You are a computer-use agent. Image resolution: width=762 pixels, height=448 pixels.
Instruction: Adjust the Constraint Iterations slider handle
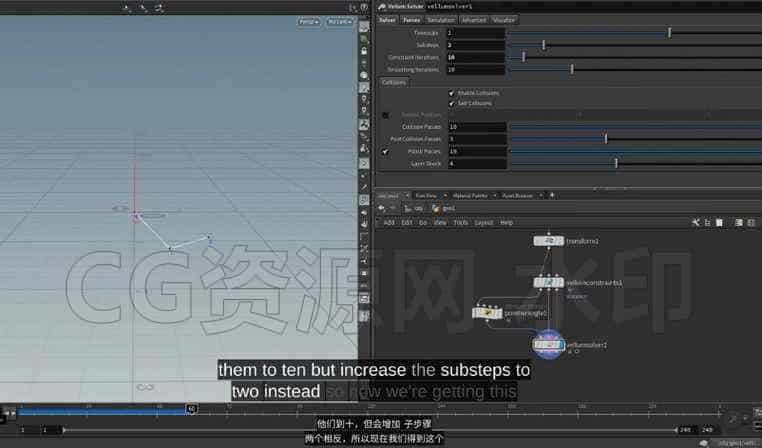[x=523, y=57]
